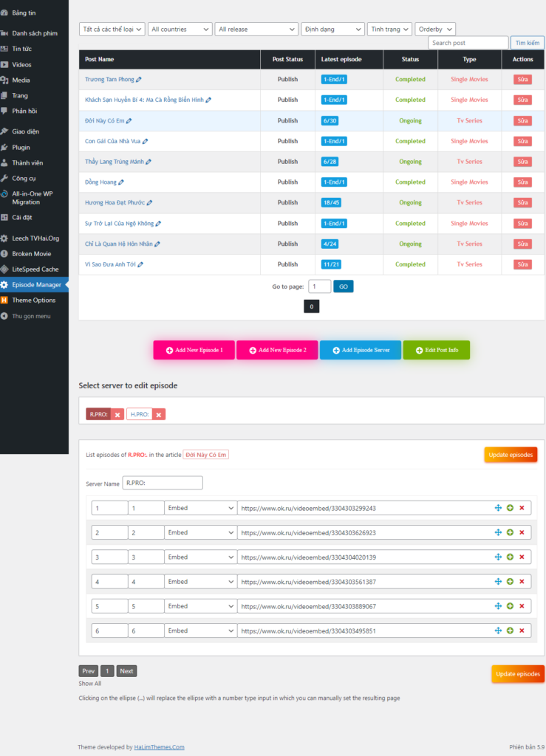The width and height of the screenshot is (546, 756).
Task: Click Khách Sạn Huyền Bí 4 post link
Action: (x=144, y=100)
